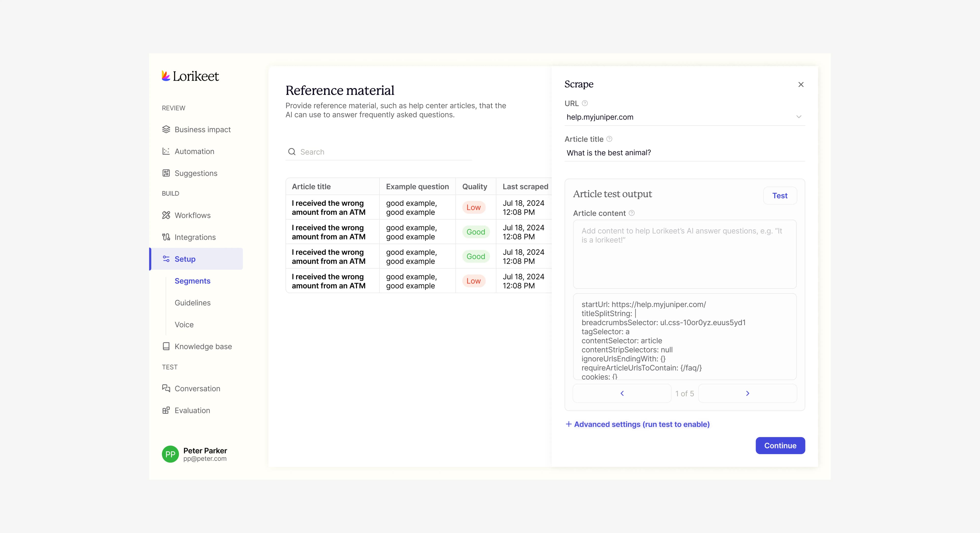Click the Article content text area

pos(684,254)
